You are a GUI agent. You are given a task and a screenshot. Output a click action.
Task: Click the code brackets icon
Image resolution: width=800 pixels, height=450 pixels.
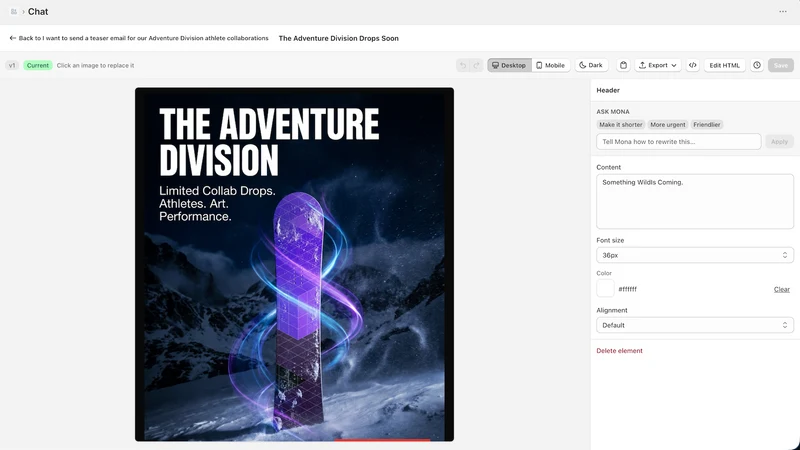(692, 65)
